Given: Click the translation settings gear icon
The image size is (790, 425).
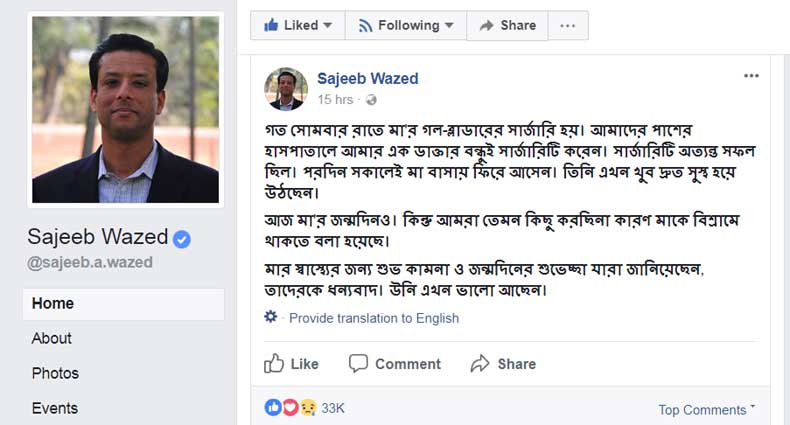Looking at the screenshot, I should coord(271,317).
